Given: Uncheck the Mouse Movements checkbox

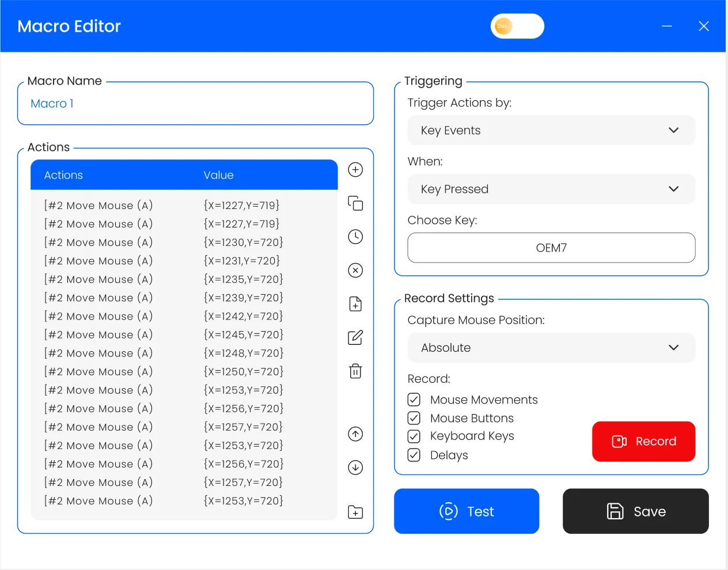Looking at the screenshot, I should click(x=414, y=400).
